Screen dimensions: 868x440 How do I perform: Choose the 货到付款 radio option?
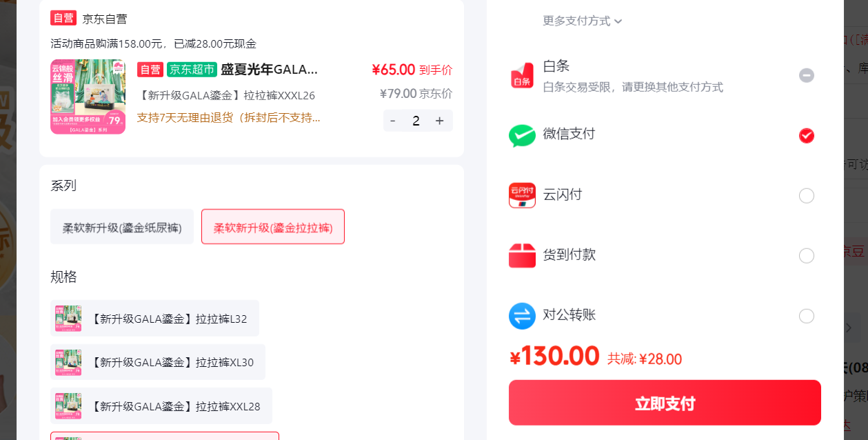(807, 256)
